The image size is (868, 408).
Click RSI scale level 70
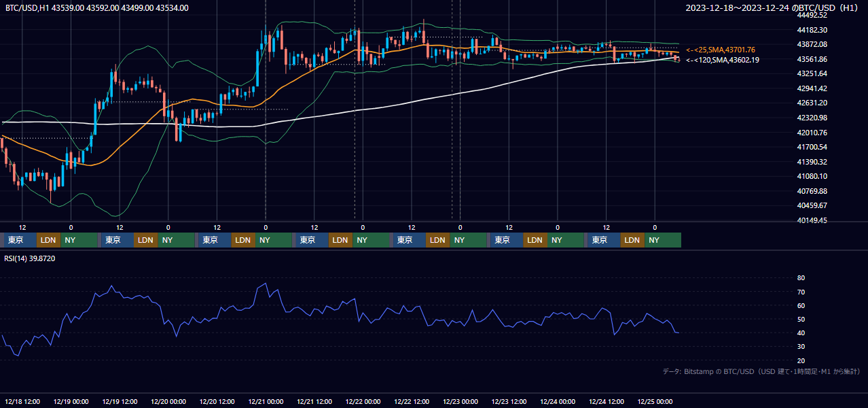pos(801,292)
